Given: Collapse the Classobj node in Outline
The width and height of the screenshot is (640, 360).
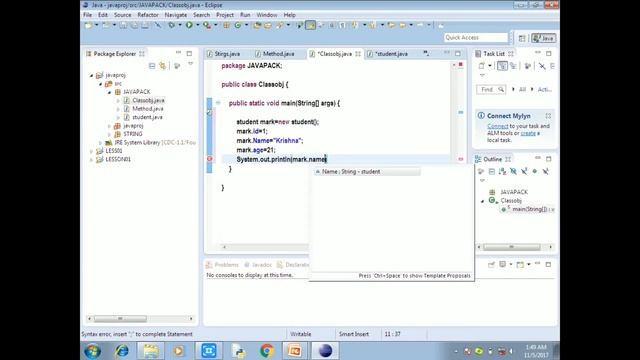Looking at the screenshot, I should coord(482,201).
